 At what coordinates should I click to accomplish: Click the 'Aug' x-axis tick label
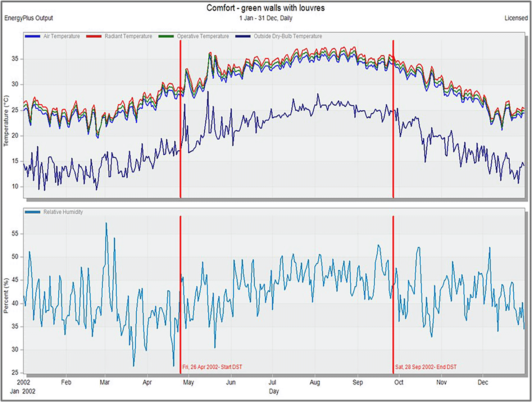pyautogui.click(x=315, y=382)
